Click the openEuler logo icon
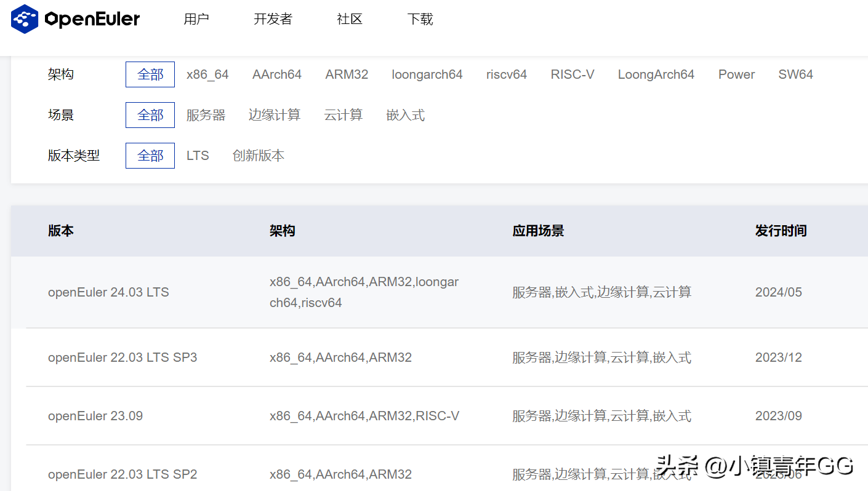The width and height of the screenshot is (868, 491). tap(25, 19)
